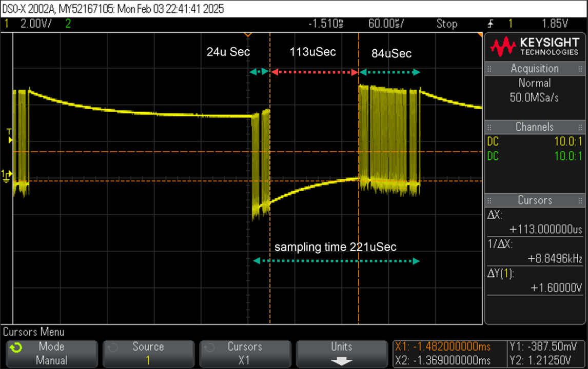Viewport: 588px width, 369px height.
Task: Expand the Cursors X1 selection softkey
Action: click(245, 354)
